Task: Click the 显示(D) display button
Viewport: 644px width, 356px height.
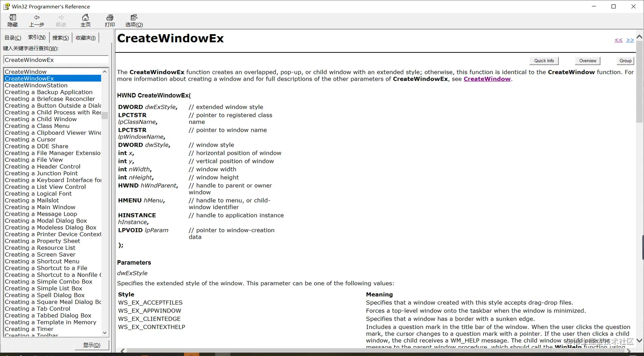Action: pyautogui.click(x=92, y=345)
